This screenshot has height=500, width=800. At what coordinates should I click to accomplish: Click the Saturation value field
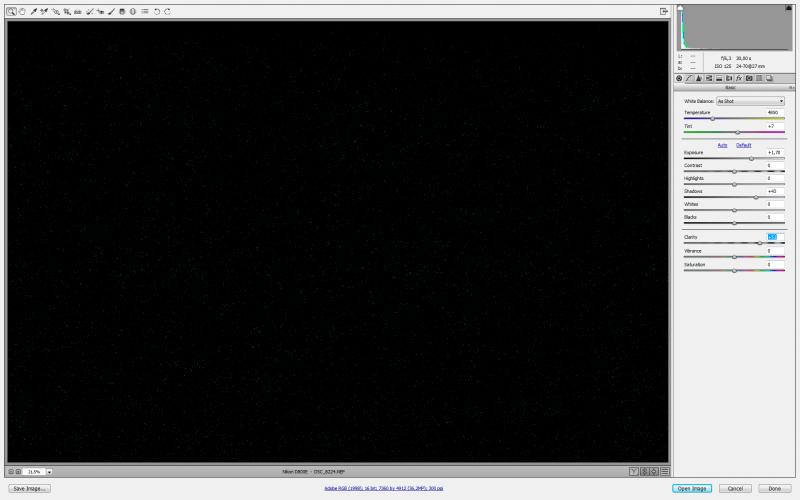(774, 265)
